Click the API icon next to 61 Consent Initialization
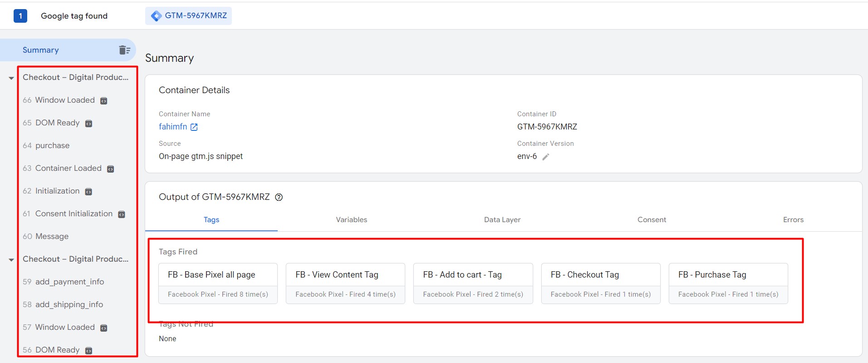The width and height of the screenshot is (868, 363). [121, 214]
